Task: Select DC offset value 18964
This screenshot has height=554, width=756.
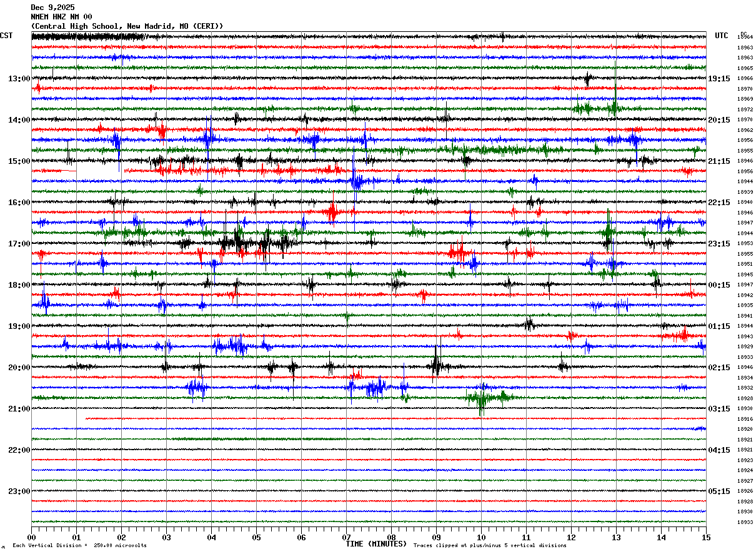Action: 745,38
